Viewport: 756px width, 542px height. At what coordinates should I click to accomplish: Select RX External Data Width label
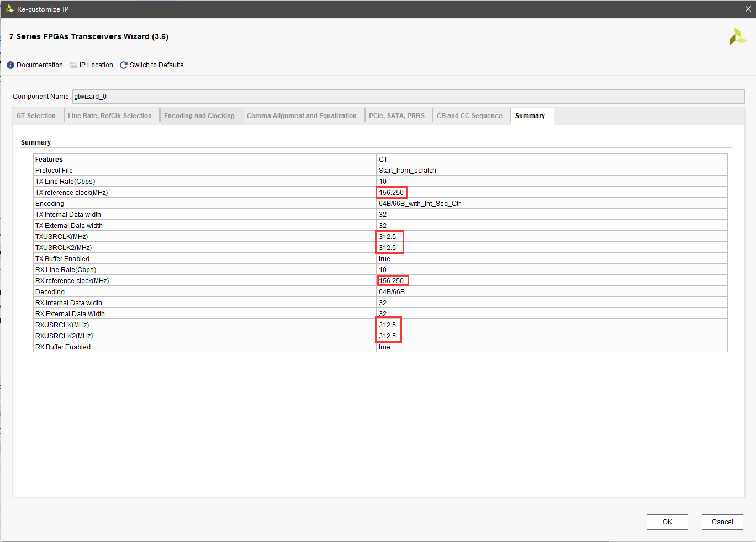(x=70, y=314)
